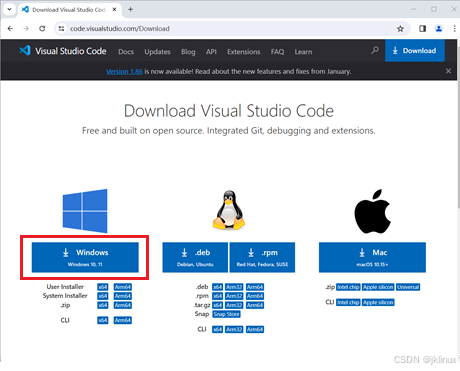Select Mac .zip Intel chip
This screenshot has height=371, width=460.
(348, 287)
